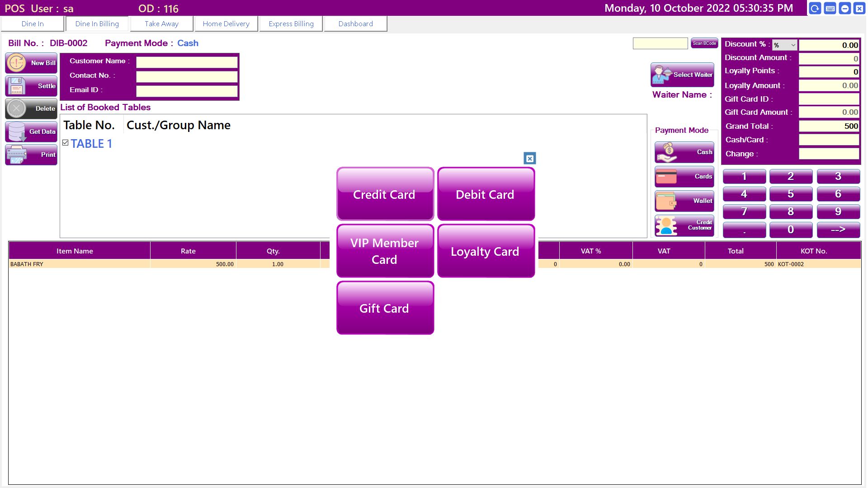The width and height of the screenshot is (868, 488).
Task: Select the Wallet payment mode icon
Action: (684, 201)
